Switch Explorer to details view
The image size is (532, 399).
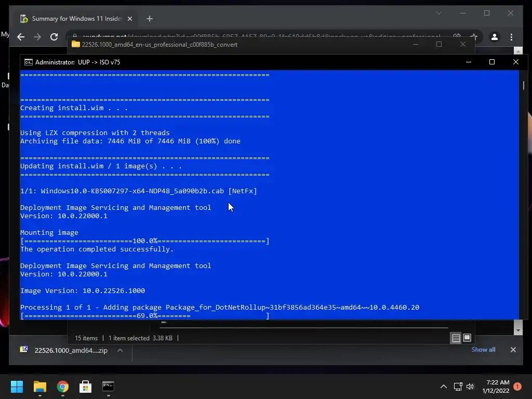click(x=456, y=338)
